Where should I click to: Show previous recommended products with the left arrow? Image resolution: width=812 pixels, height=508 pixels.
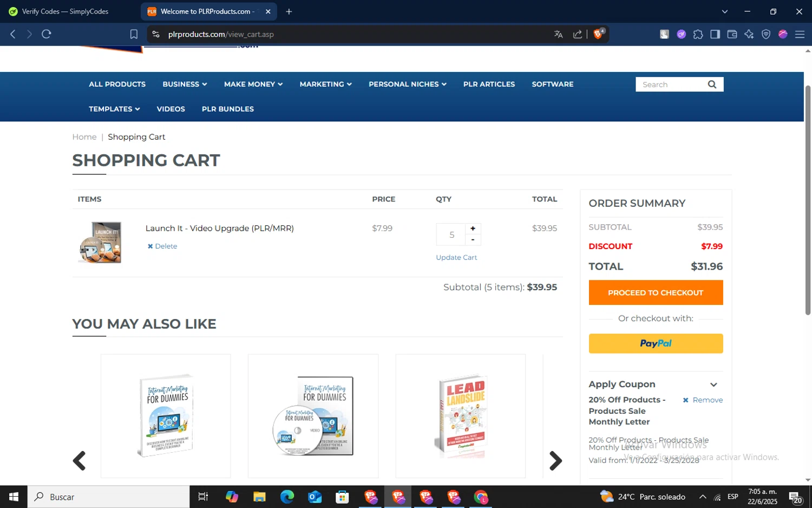[x=79, y=461]
